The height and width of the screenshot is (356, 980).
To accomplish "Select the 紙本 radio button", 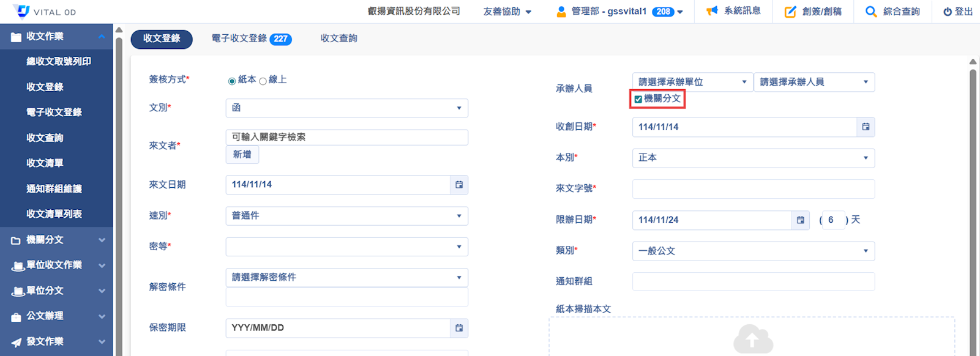I will [232, 81].
